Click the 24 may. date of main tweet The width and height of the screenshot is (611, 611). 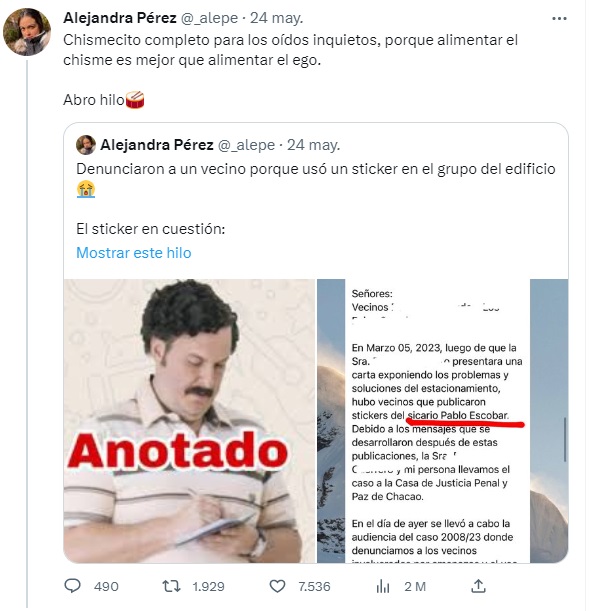(276, 18)
